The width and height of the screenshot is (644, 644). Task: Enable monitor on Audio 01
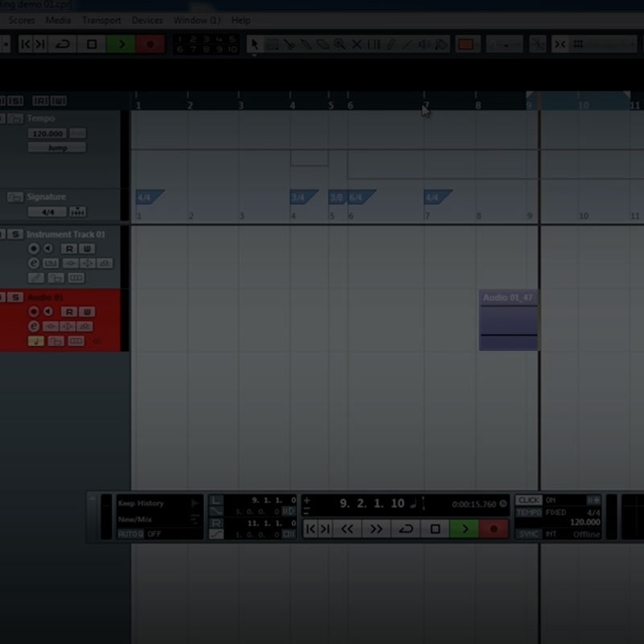click(48, 312)
